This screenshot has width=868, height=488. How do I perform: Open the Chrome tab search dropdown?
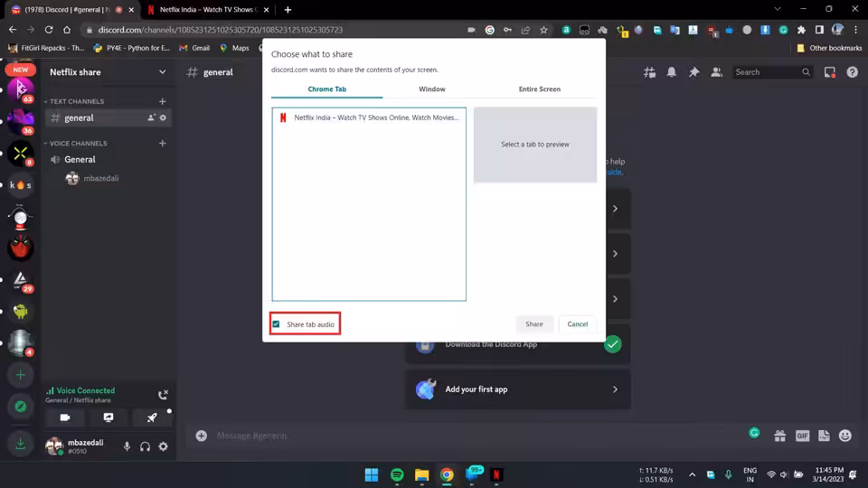(778, 9)
